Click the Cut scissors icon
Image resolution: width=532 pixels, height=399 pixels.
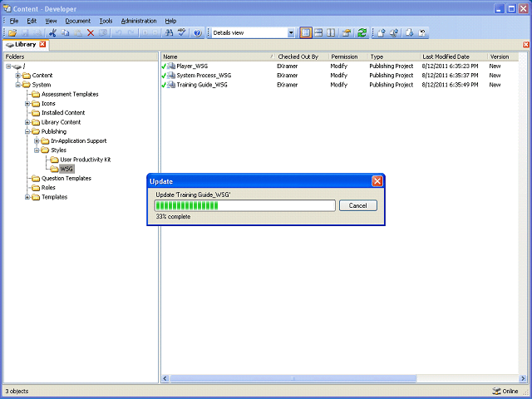click(52, 33)
